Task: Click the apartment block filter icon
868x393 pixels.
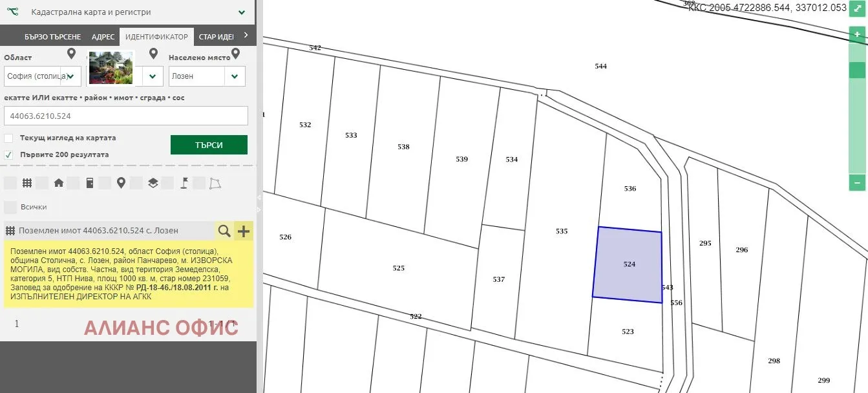Action: [90, 183]
